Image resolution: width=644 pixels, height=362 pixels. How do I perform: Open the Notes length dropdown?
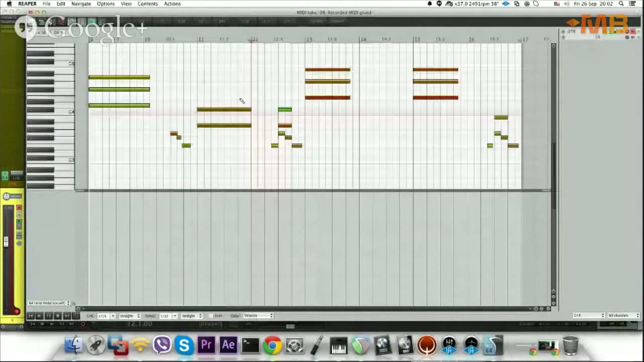(168, 316)
